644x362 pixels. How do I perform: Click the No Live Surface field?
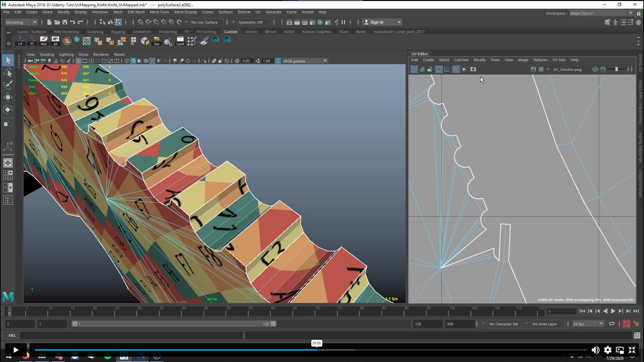[205, 22]
